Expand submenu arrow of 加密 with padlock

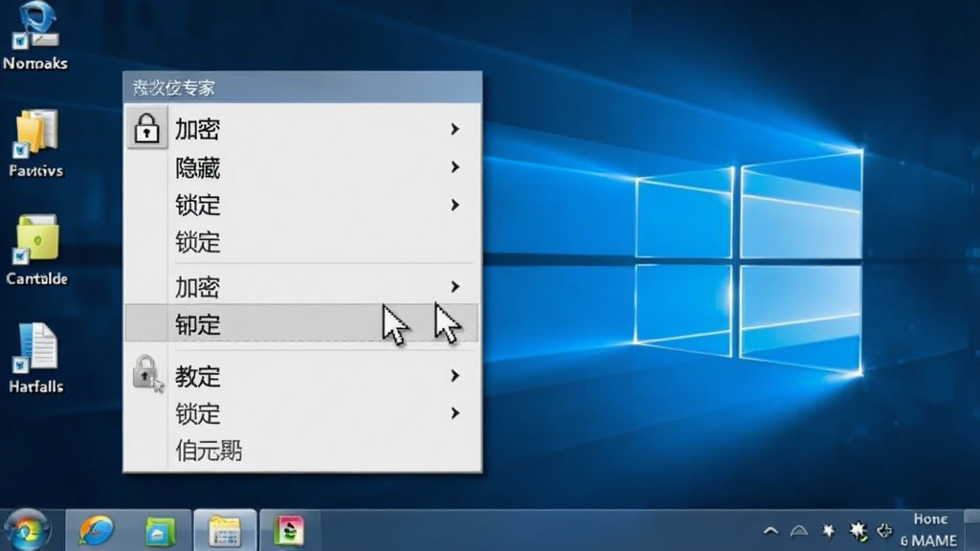[455, 129]
